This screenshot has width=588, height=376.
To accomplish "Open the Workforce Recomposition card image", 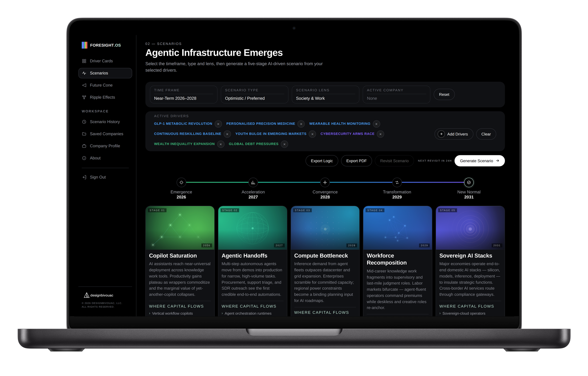I will pos(397,228).
